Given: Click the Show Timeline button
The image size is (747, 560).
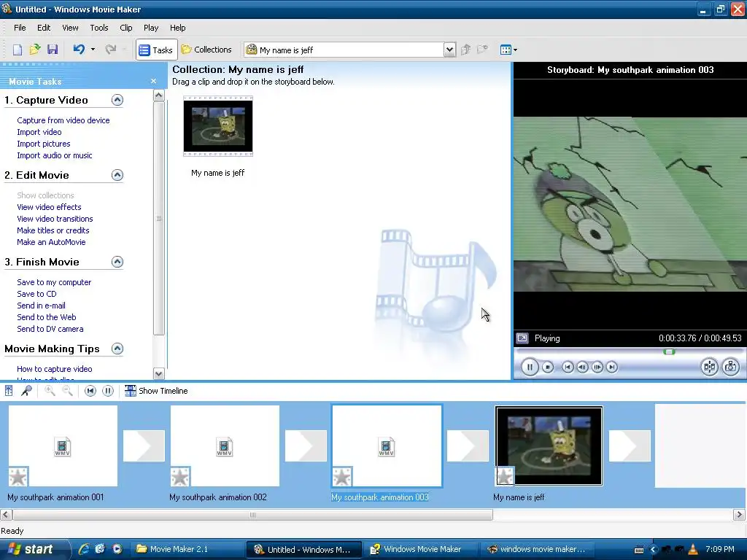Looking at the screenshot, I should coord(156,391).
